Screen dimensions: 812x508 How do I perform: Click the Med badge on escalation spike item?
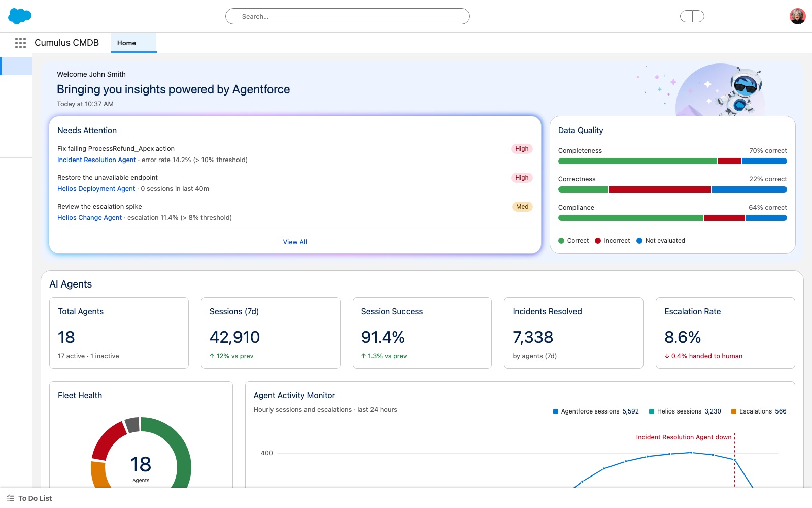click(x=522, y=207)
